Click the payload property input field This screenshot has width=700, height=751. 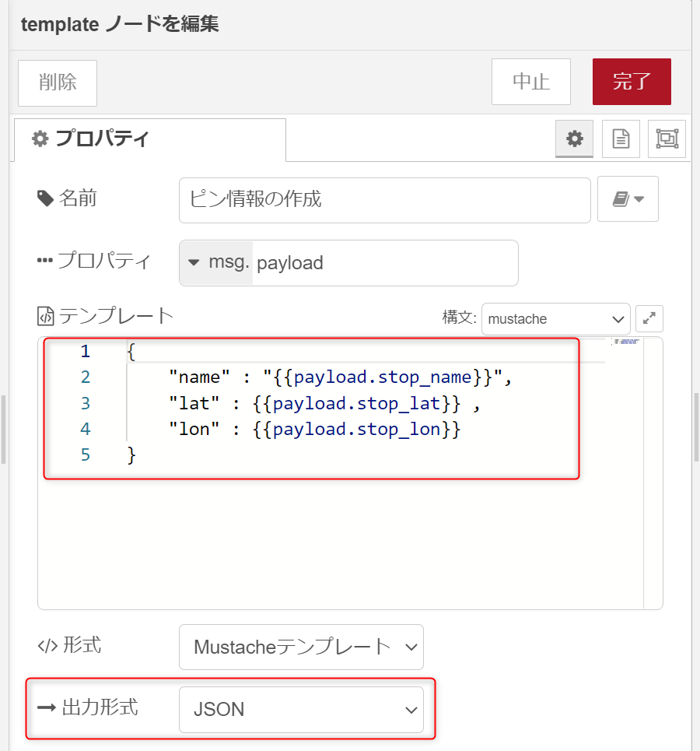coord(385,263)
